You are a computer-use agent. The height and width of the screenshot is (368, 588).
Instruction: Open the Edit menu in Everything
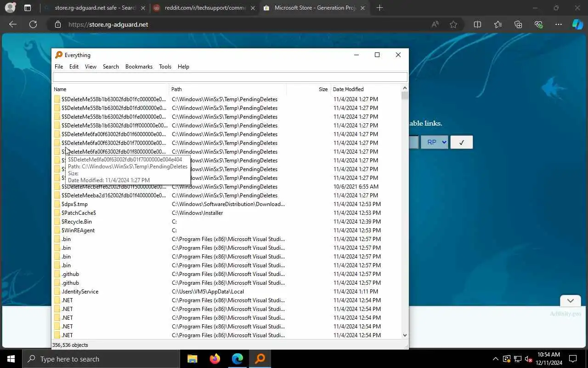[74, 67]
